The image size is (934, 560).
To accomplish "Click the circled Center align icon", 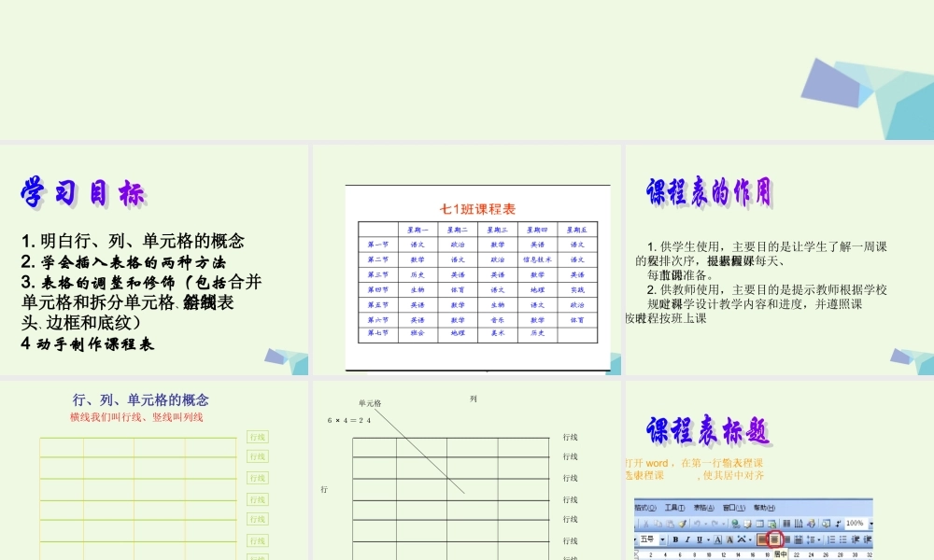I will tap(774, 539).
